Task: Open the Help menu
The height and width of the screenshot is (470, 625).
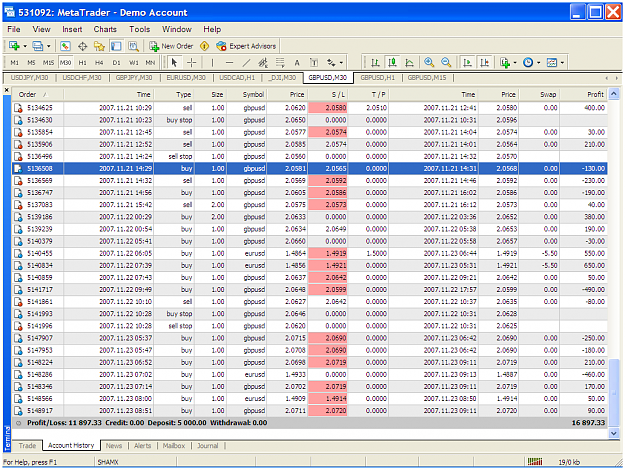Action: [212, 29]
